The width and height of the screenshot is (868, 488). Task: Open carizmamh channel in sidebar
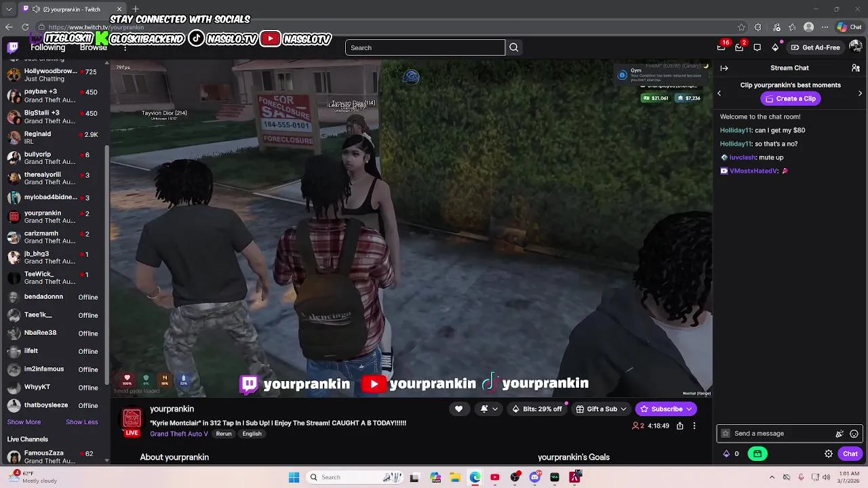53,237
